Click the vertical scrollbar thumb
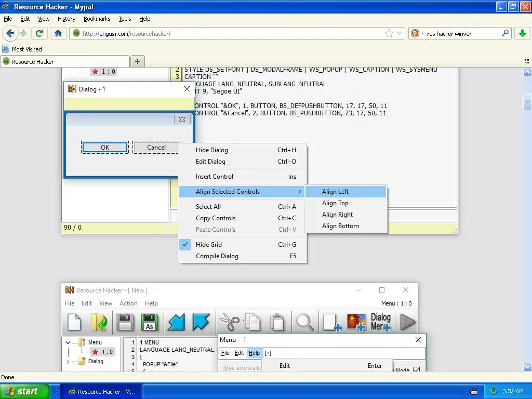Image resolution: width=532 pixels, height=399 pixels. [x=527, y=102]
